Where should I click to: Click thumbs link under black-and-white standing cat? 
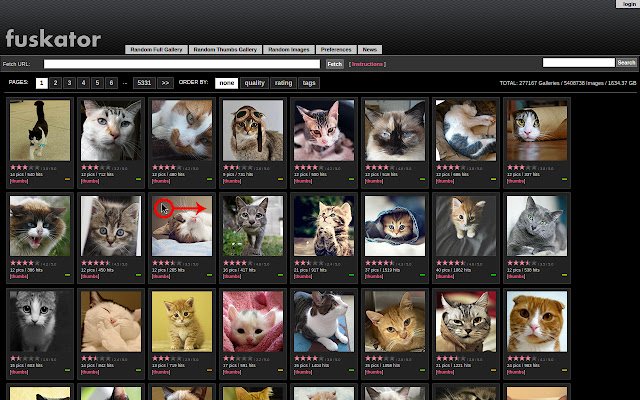19,181
